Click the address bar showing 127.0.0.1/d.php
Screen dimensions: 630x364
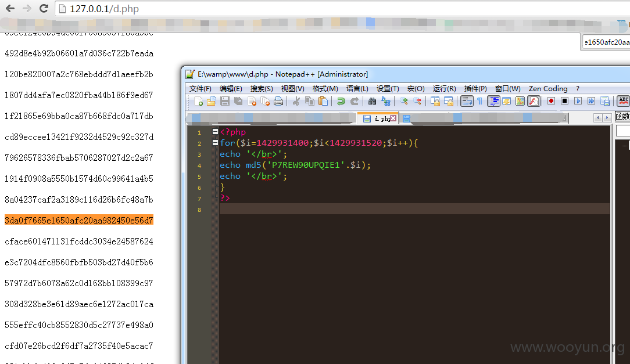342,9
